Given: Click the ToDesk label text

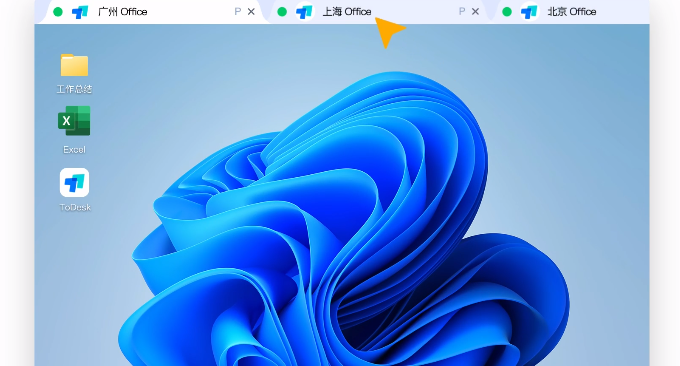Looking at the screenshot, I should (75, 207).
